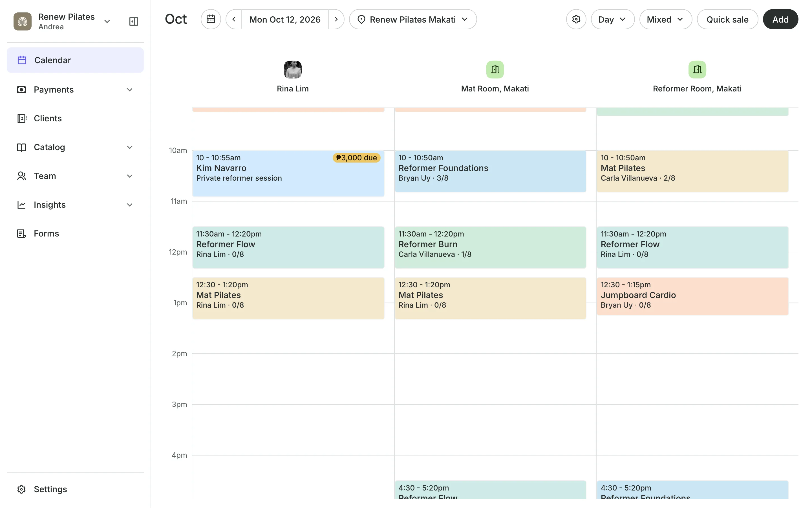Open the Day view dropdown
Viewport: 812px width, 508px height.
pos(612,19)
